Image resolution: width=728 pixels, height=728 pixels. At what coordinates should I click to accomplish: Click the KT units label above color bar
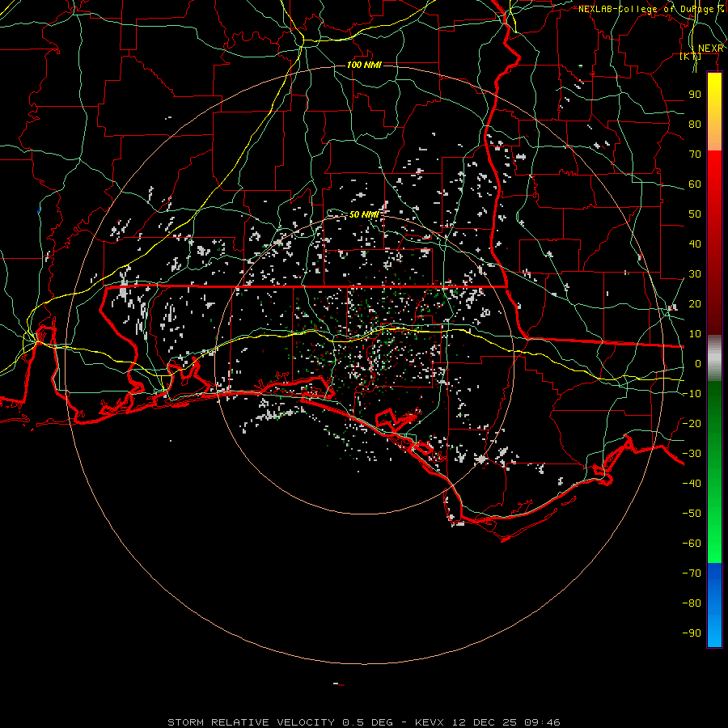pyautogui.click(x=691, y=56)
